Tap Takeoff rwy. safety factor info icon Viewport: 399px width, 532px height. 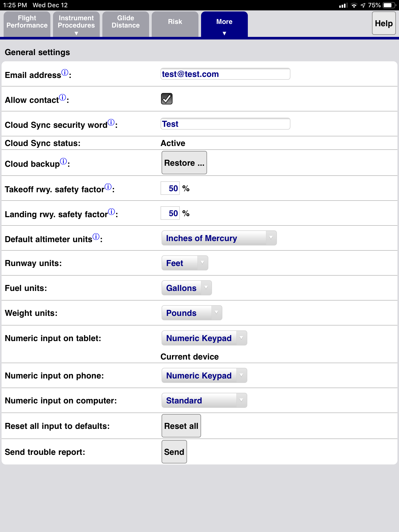click(108, 187)
